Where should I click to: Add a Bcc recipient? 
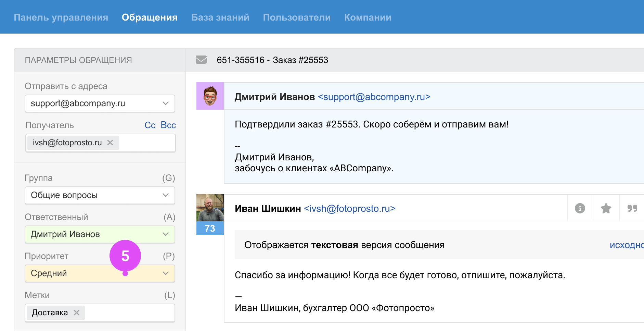(x=168, y=125)
